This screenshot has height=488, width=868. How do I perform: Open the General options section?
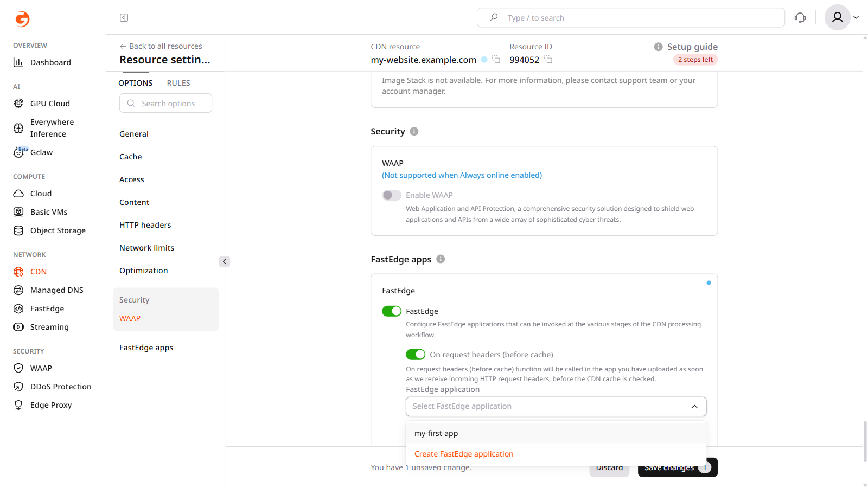point(134,134)
